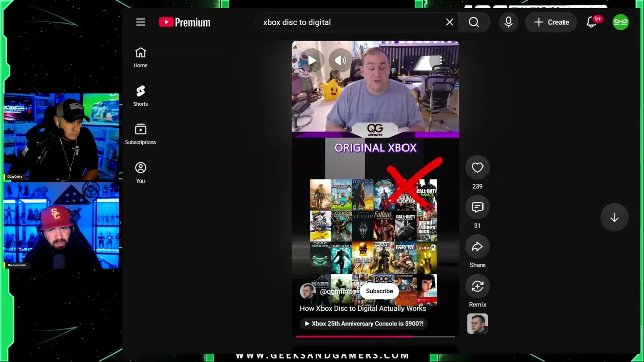This screenshot has height=362, width=644.
Task: Open comments on the Short
Action: tap(477, 207)
